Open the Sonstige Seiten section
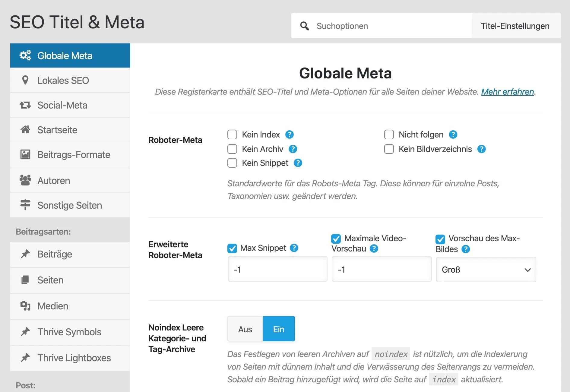Image resolution: width=570 pixels, height=392 pixels. coord(69,205)
